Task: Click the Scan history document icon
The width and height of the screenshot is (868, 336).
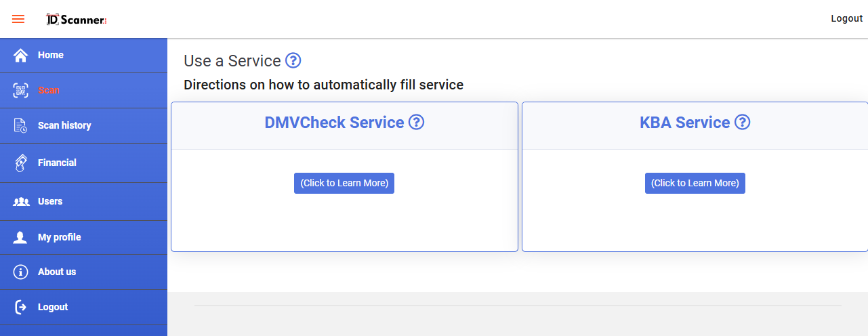Action: coord(20,125)
